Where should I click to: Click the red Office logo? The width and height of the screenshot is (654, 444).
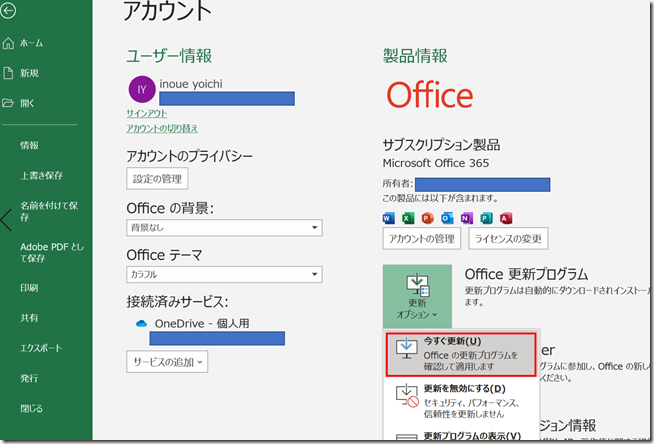[430, 95]
